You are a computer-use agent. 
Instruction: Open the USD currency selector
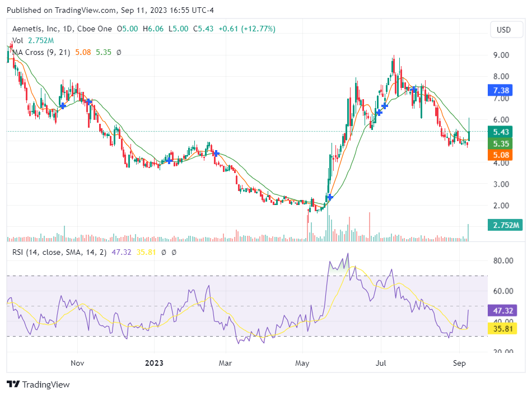(506, 30)
